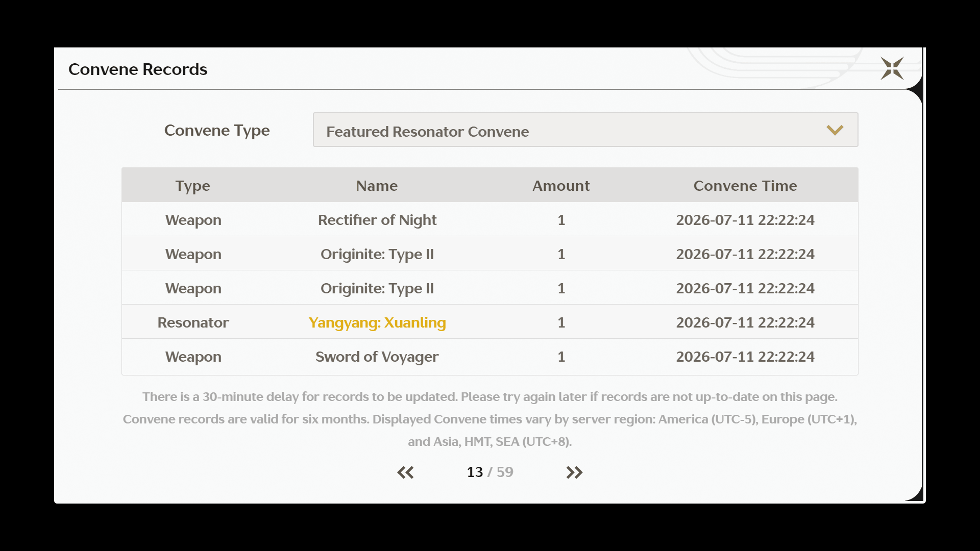Open the Convene Type dropdown
Viewport: 980px width, 551px height.
(585, 130)
